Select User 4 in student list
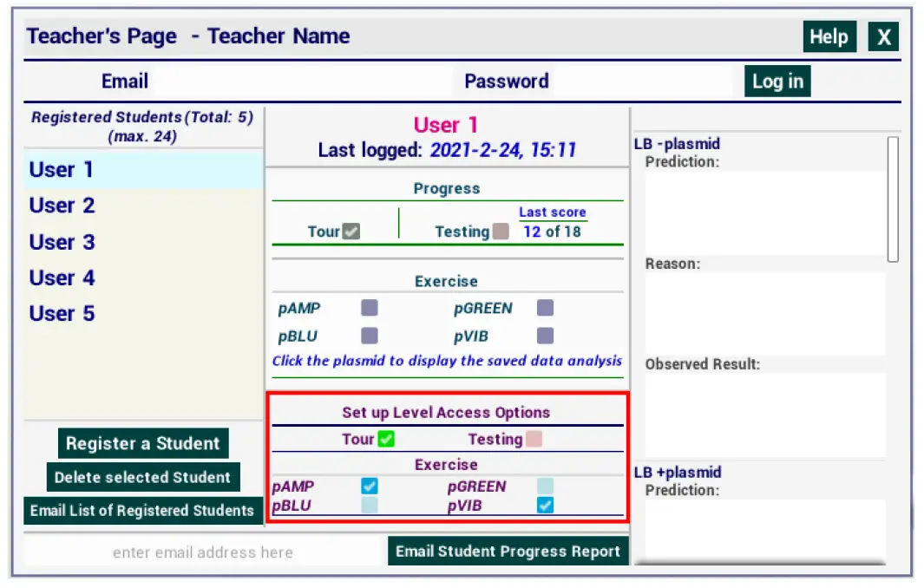Viewport: 924px width, 588px height. [143, 278]
